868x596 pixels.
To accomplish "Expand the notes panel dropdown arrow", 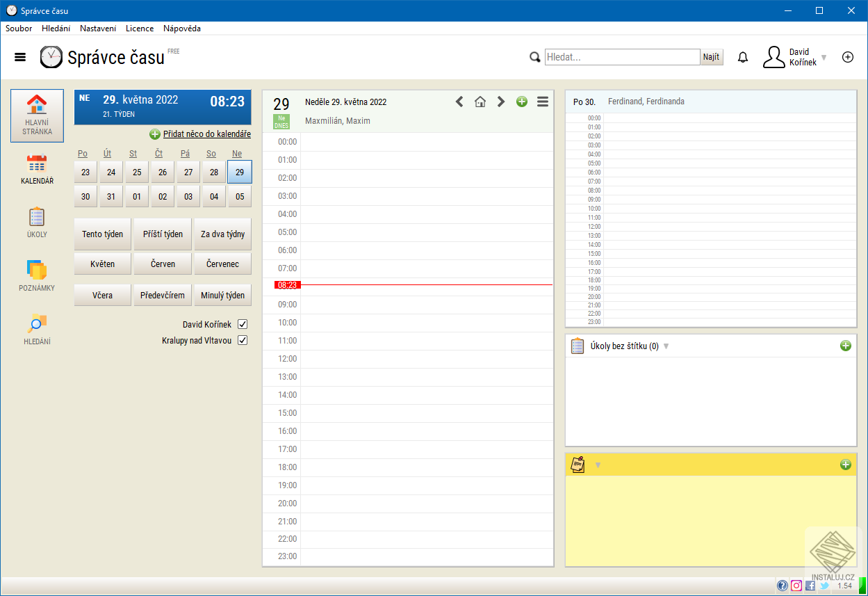I will [x=597, y=465].
